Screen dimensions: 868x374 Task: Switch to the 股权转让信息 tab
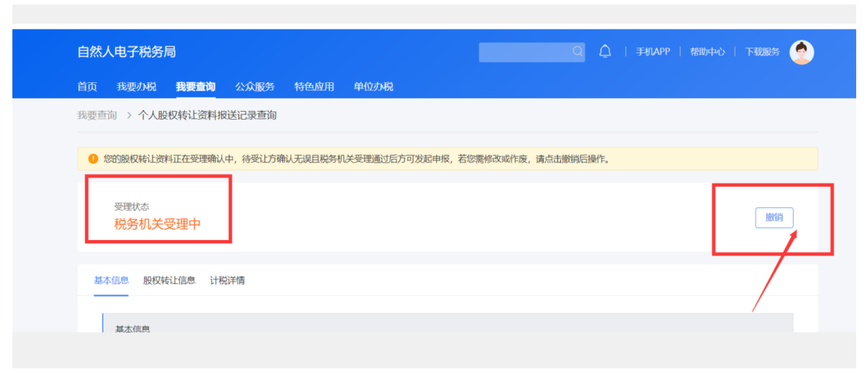click(x=169, y=280)
